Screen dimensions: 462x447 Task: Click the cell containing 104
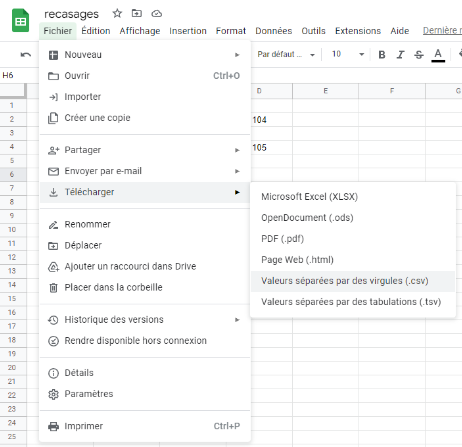271,120
